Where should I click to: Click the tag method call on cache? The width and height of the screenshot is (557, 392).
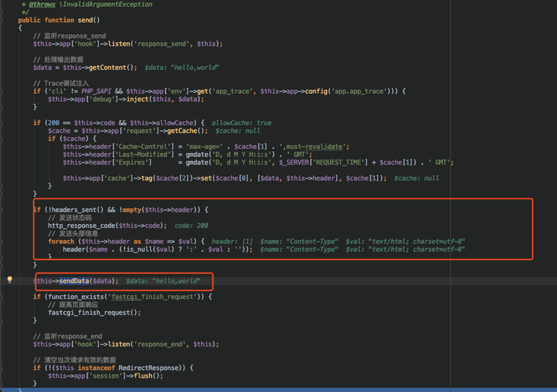pyautogui.click(x=147, y=178)
